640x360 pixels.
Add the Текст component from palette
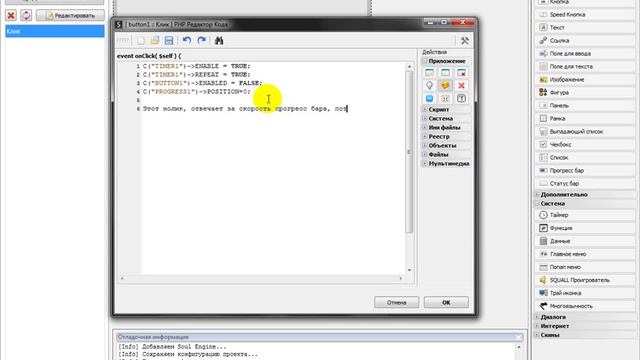click(x=585, y=27)
